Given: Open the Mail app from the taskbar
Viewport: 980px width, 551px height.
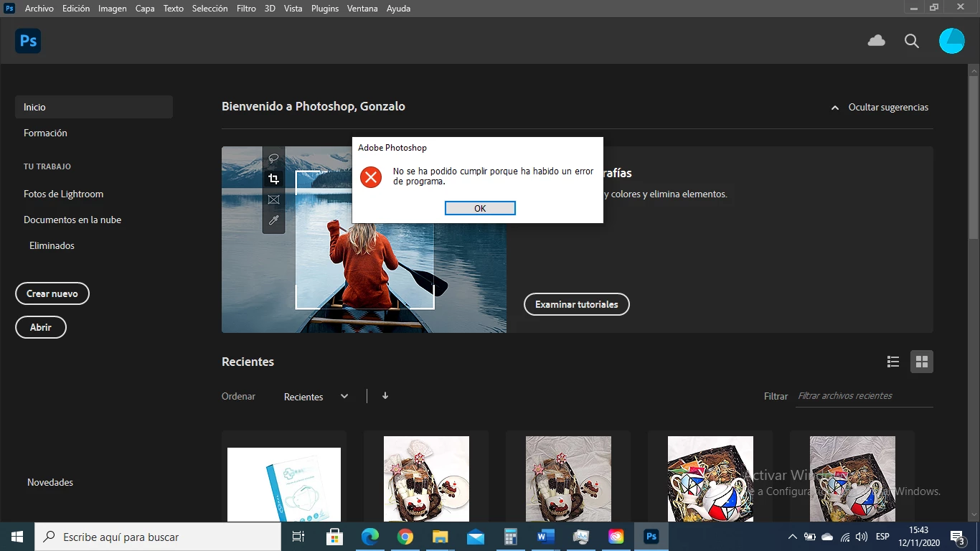Looking at the screenshot, I should click(x=475, y=537).
